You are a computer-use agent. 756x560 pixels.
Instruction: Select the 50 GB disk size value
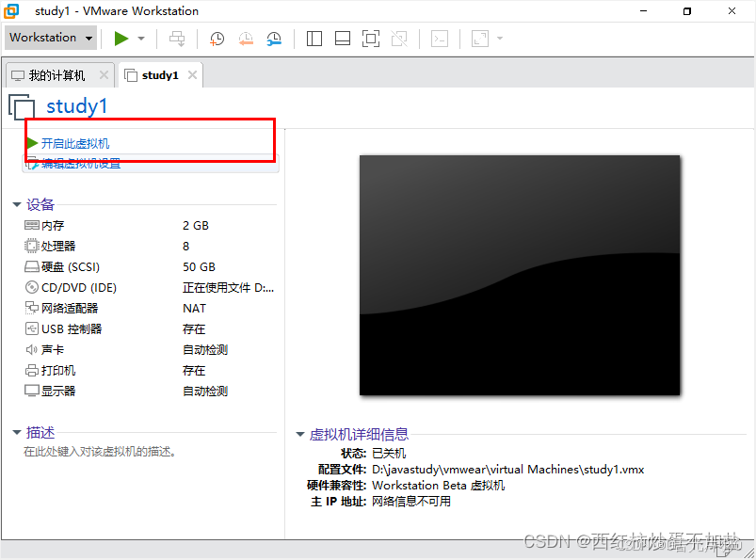click(x=200, y=267)
